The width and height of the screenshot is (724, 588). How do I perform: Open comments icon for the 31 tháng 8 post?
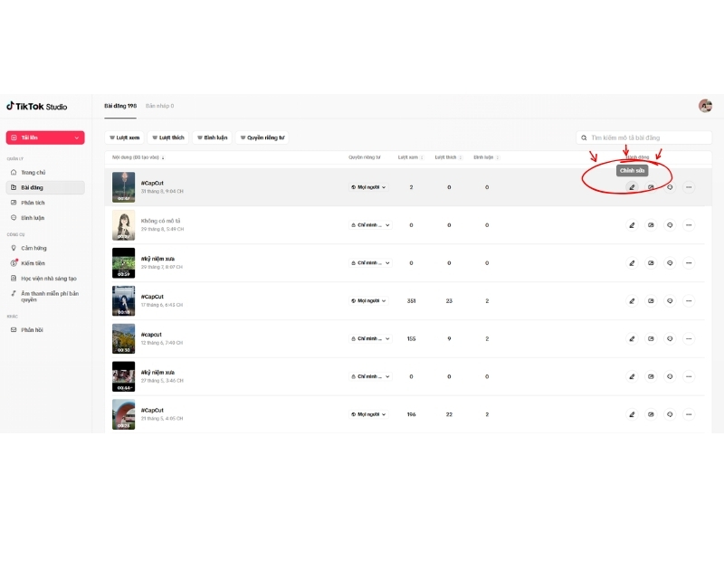670,187
